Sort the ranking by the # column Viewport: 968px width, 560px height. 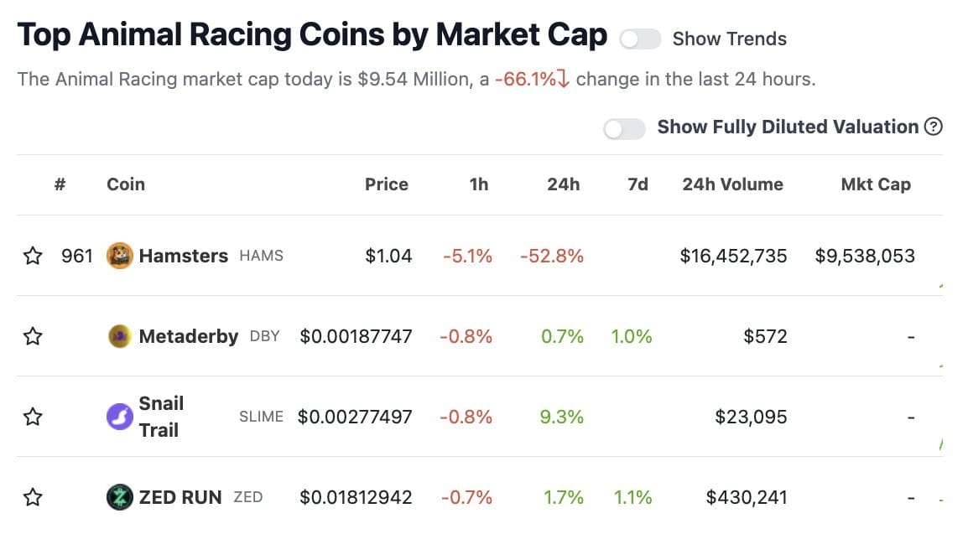click(59, 184)
